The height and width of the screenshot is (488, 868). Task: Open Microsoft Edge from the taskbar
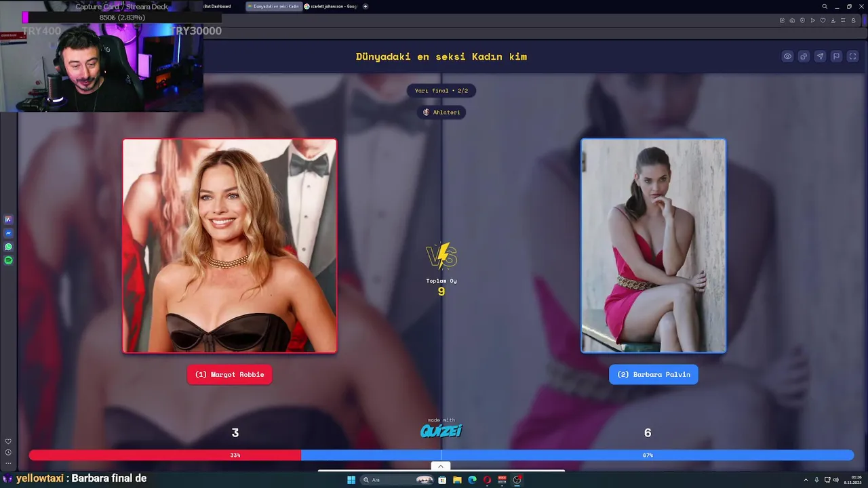[x=472, y=480]
